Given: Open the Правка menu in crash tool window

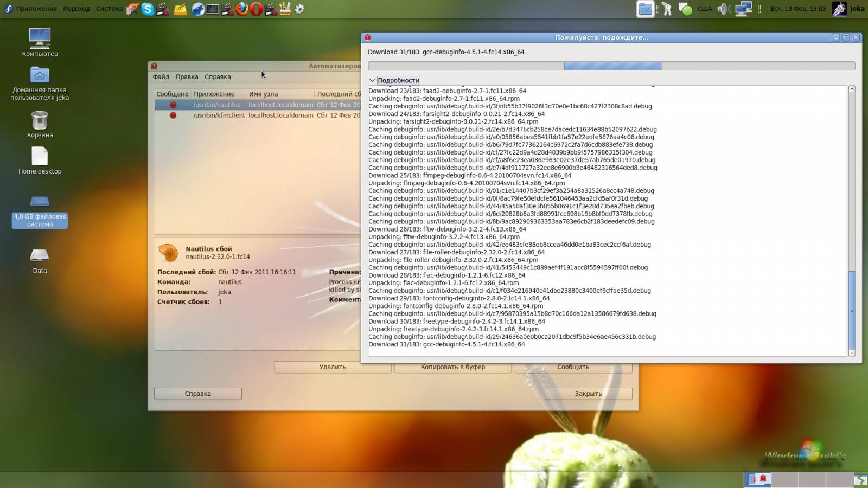Looking at the screenshot, I should (x=187, y=77).
